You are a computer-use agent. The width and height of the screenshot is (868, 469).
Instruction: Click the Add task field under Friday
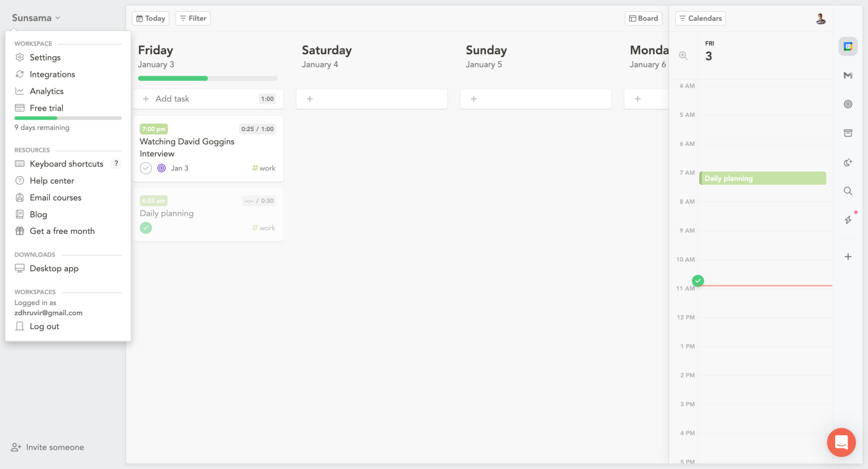click(198, 99)
